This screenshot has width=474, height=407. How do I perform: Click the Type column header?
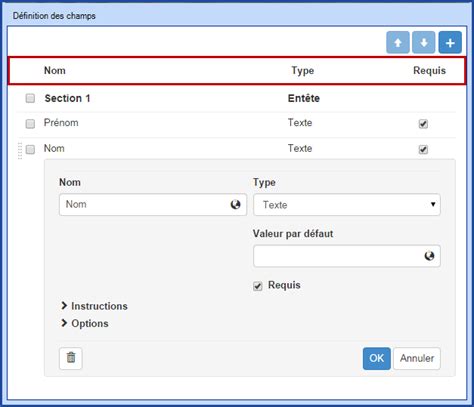[x=303, y=71]
